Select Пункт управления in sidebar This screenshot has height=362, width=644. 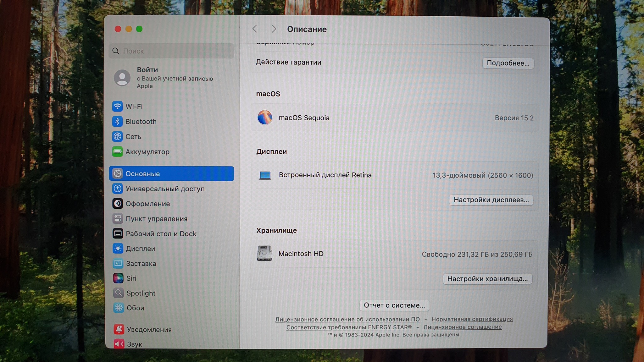pyautogui.click(x=156, y=219)
